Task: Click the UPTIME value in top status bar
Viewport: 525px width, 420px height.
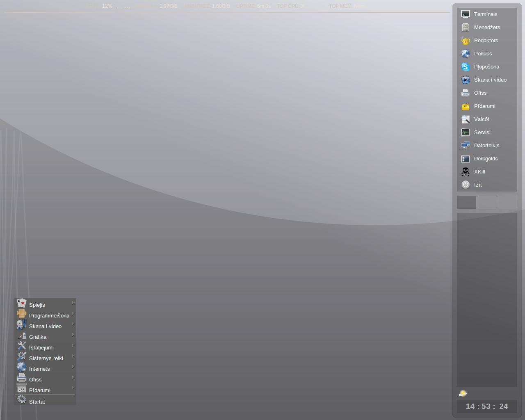Action: pyautogui.click(x=264, y=6)
